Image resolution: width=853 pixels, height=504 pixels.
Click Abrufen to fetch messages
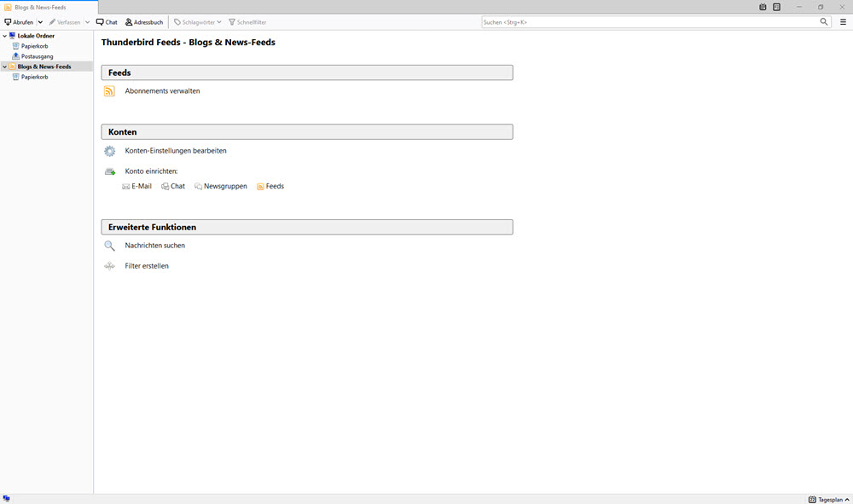pyautogui.click(x=20, y=22)
